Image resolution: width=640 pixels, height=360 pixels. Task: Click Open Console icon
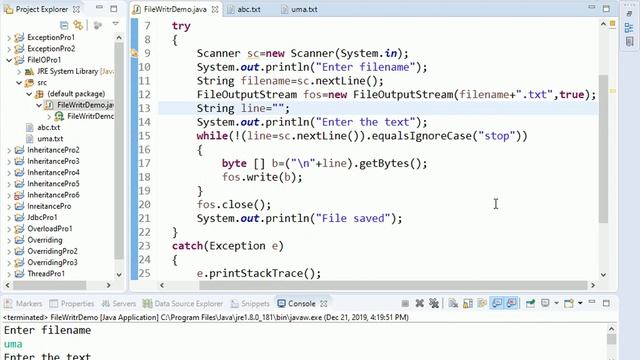569,303
